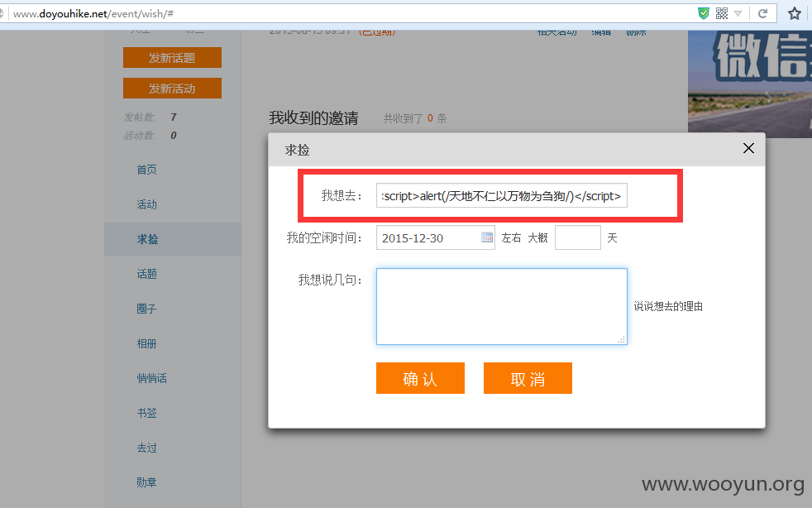Click the 2015-12-30 date field
This screenshot has height=508, width=812.
pos(435,237)
